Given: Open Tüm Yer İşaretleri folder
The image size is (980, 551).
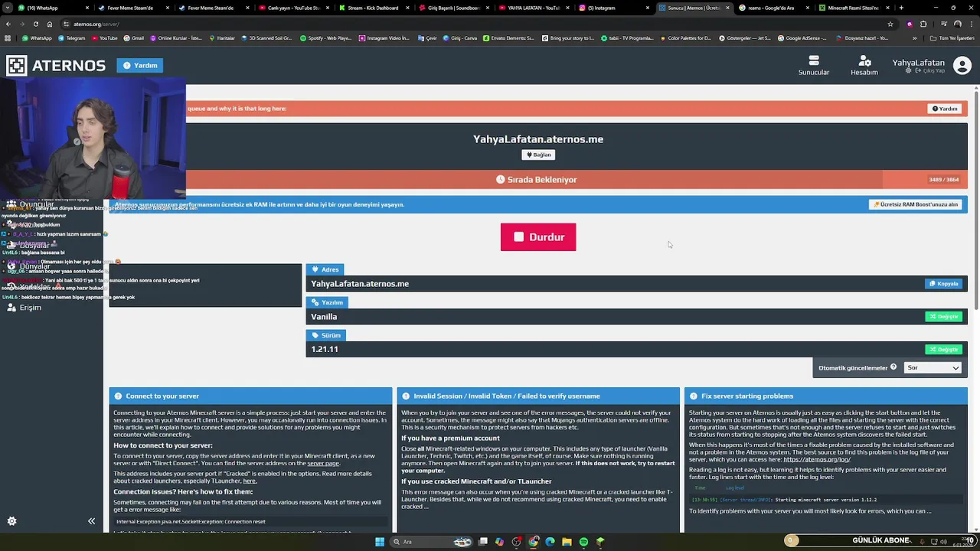Looking at the screenshot, I should (953, 37).
